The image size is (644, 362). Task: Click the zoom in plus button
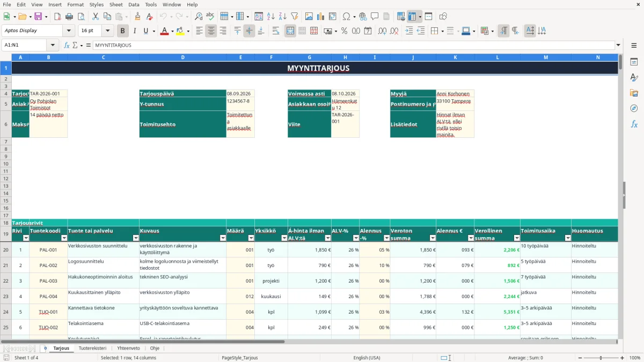[623, 358]
